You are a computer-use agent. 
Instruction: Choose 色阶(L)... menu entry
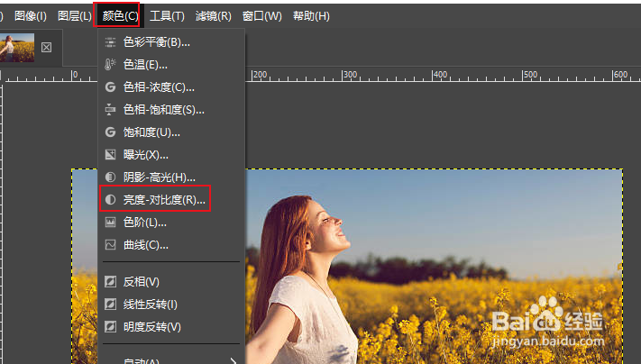(171, 223)
